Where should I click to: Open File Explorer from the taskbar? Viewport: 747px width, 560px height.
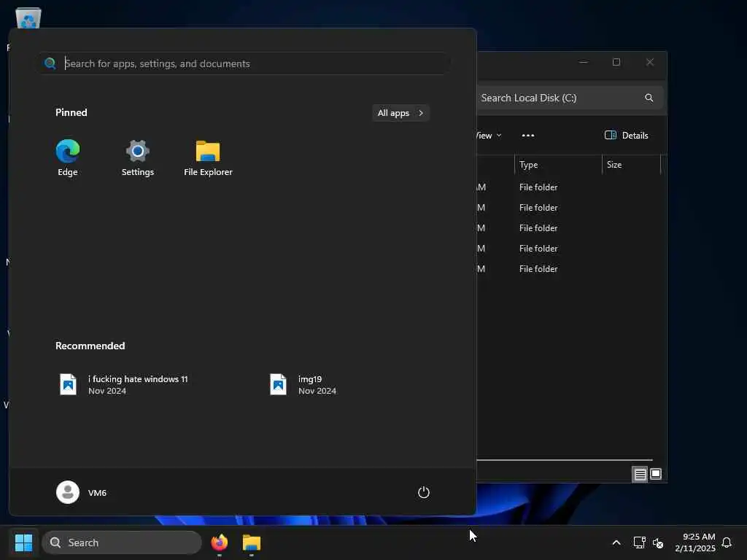(x=252, y=542)
